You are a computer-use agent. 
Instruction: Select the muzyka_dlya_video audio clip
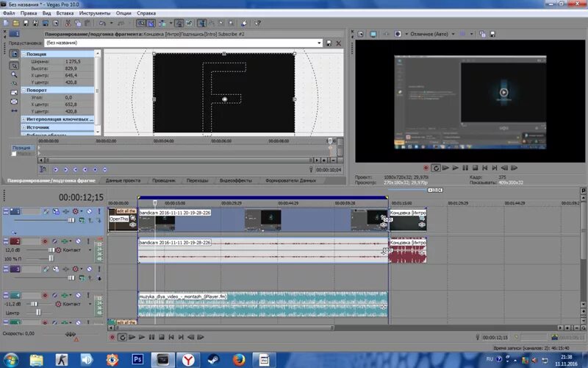pos(263,304)
